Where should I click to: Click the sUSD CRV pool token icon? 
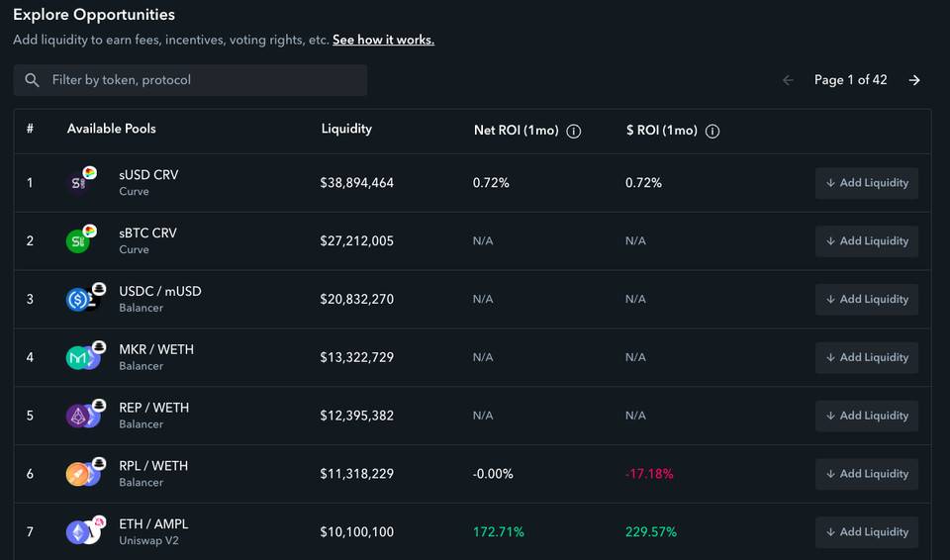[x=82, y=181]
